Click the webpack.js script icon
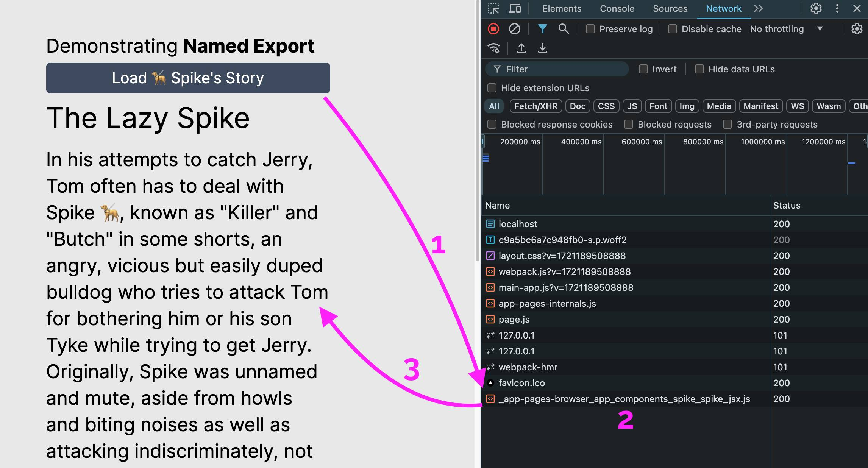The height and width of the screenshot is (468, 868). [490, 271]
